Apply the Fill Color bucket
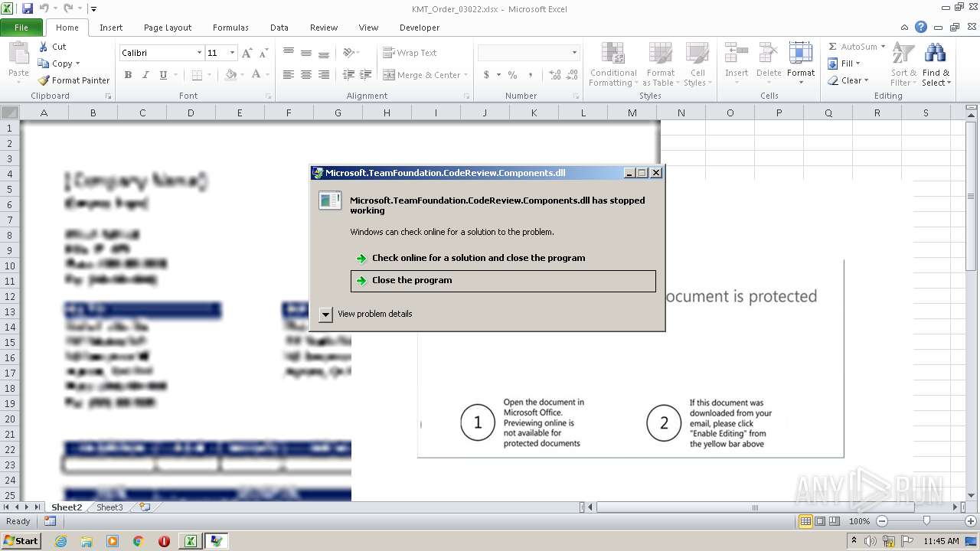This screenshot has width=980, height=551. pyautogui.click(x=230, y=75)
